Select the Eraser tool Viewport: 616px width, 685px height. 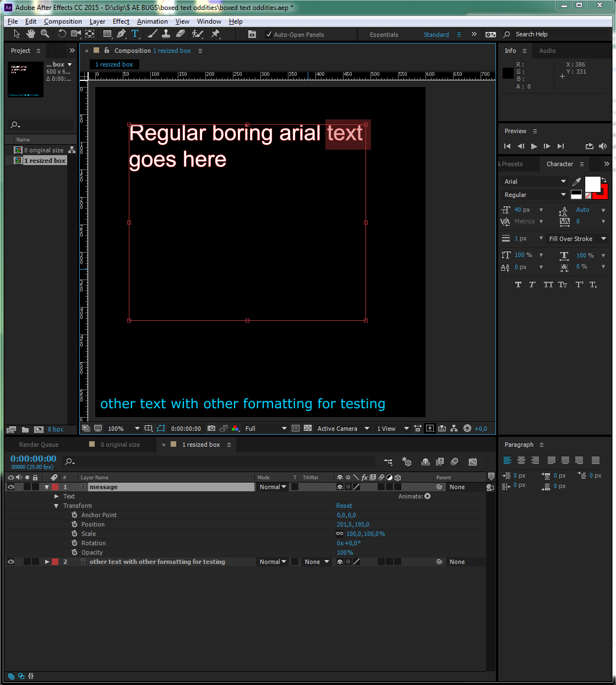click(180, 34)
